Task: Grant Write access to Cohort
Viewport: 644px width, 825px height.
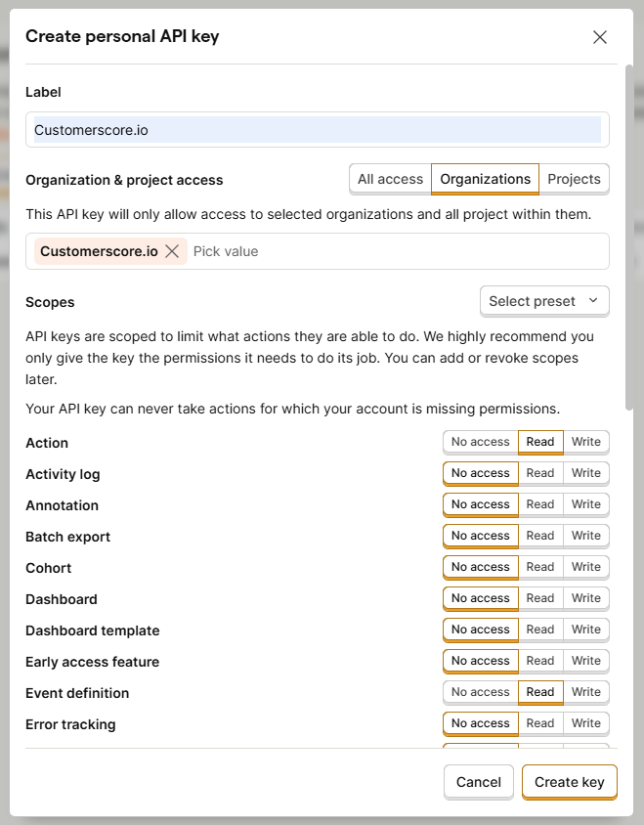Action: [586, 567]
